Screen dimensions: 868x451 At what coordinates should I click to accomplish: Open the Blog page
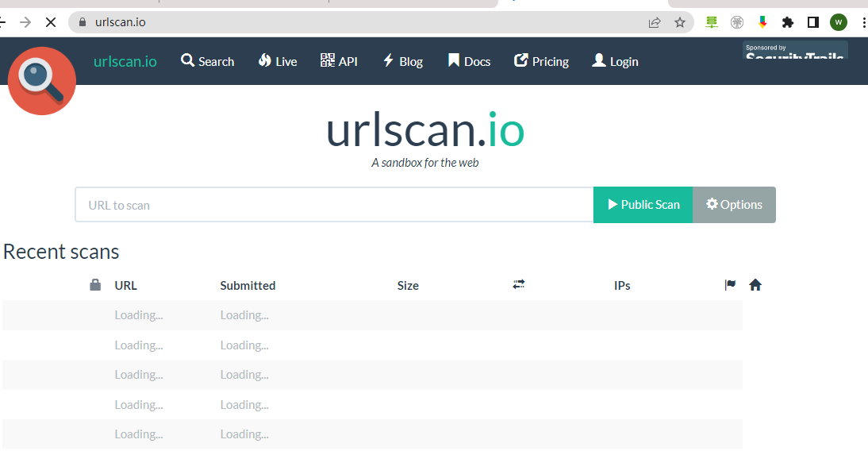pyautogui.click(x=403, y=61)
